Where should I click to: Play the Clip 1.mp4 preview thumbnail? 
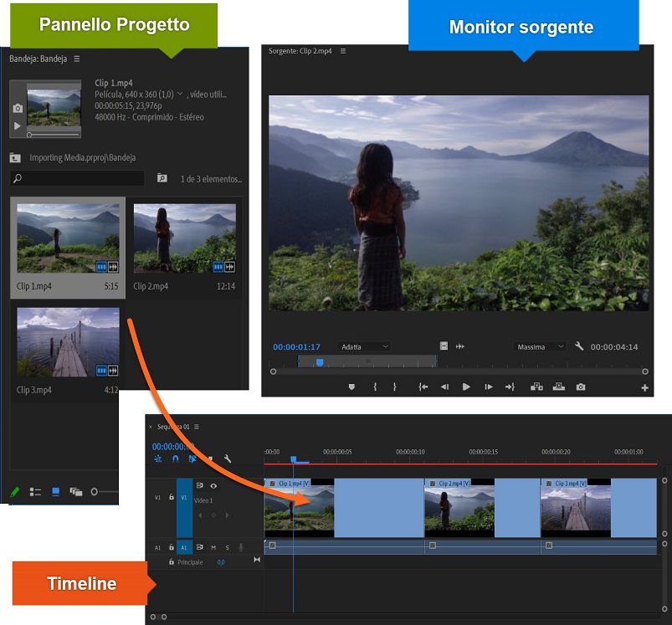[x=17, y=126]
